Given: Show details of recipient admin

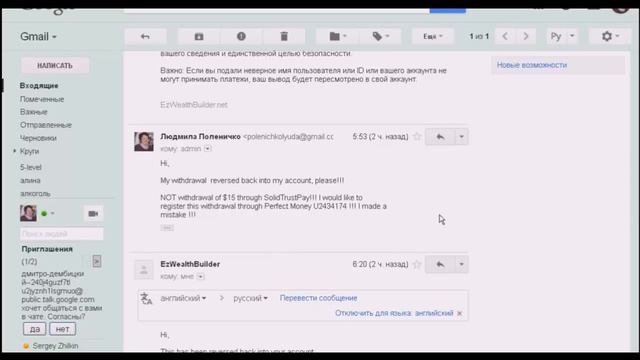Looking at the screenshot, I should [x=208, y=149].
